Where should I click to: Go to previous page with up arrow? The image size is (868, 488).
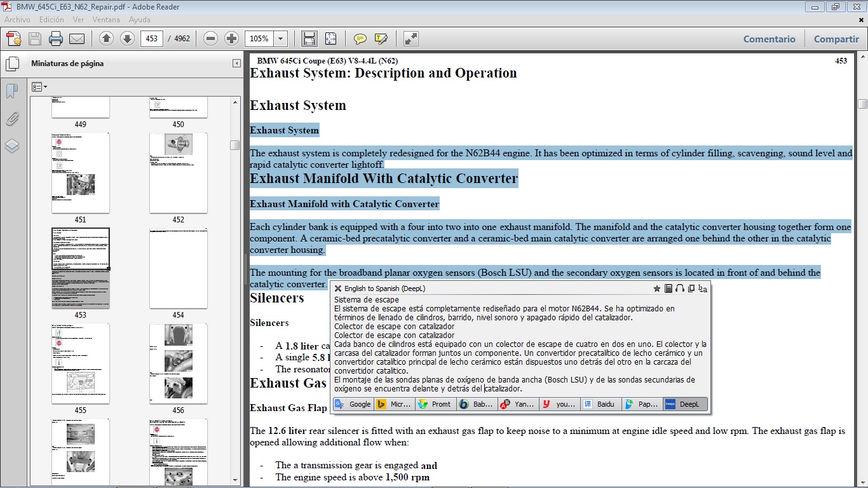(107, 39)
